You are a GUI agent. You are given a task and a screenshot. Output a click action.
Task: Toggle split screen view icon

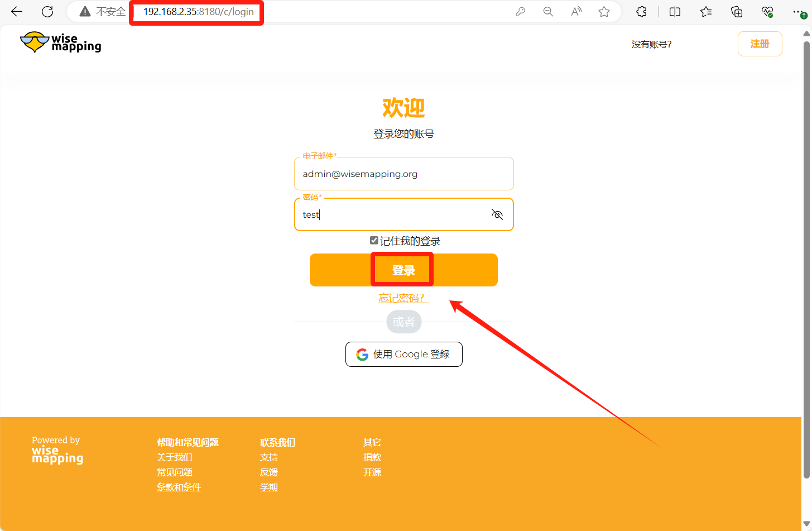coord(675,12)
